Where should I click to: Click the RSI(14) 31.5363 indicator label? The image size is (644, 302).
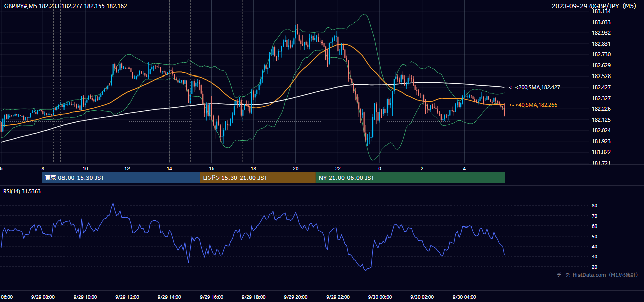22,191
